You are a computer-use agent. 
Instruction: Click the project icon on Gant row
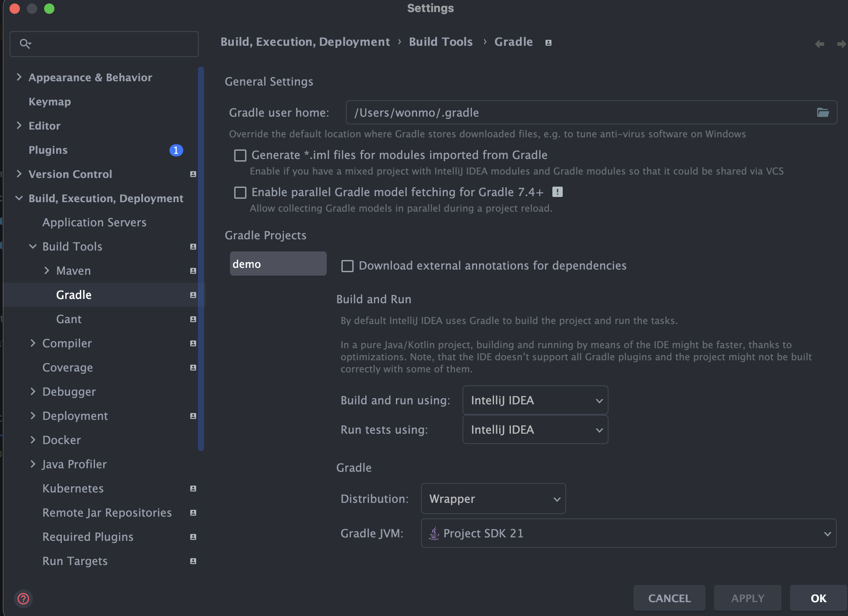click(x=193, y=319)
